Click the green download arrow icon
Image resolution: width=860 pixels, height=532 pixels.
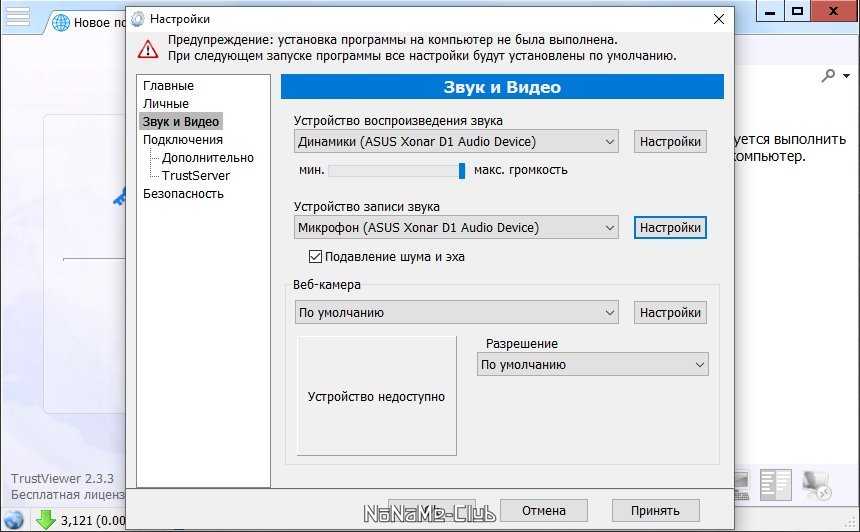click(45, 520)
